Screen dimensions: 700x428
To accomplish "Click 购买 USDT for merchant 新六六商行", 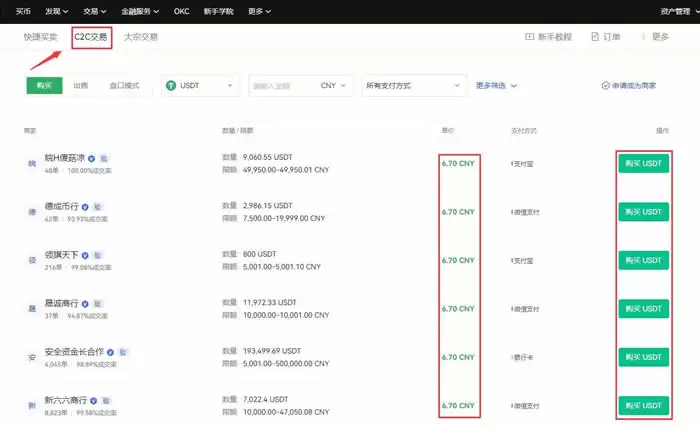I will pyautogui.click(x=643, y=406).
